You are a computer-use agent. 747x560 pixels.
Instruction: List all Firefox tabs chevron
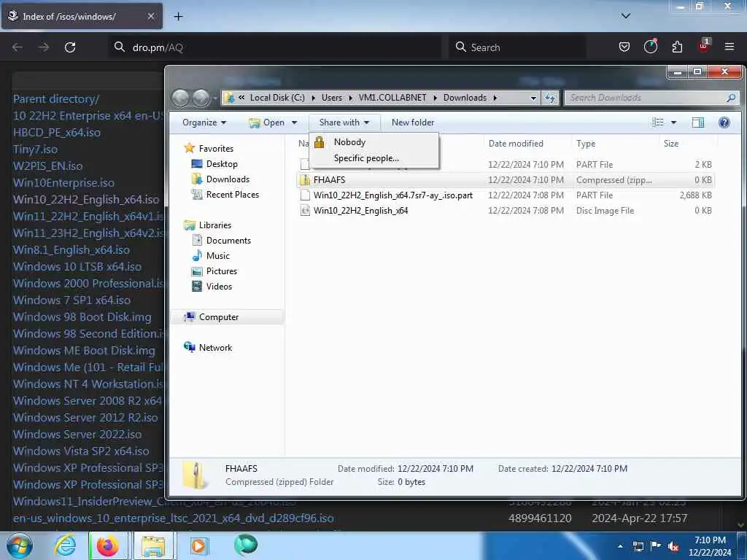pos(626,16)
